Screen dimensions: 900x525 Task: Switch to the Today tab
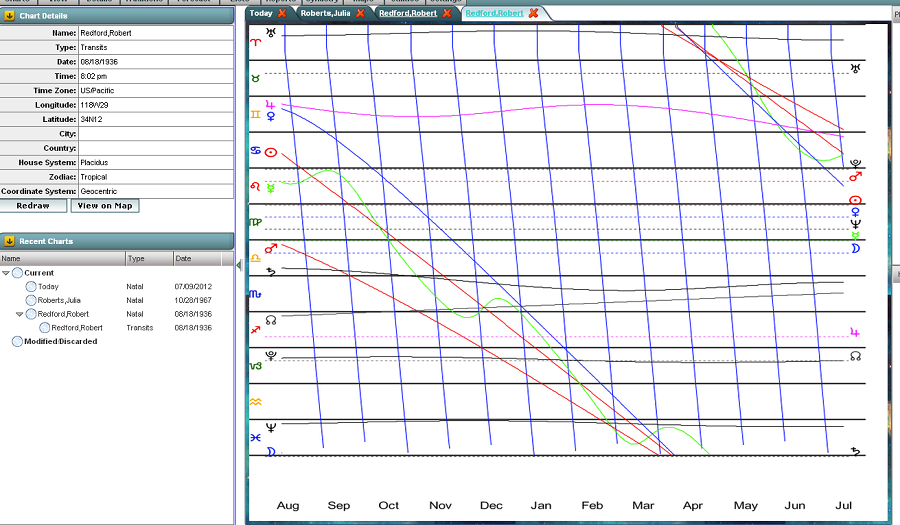tap(260, 13)
